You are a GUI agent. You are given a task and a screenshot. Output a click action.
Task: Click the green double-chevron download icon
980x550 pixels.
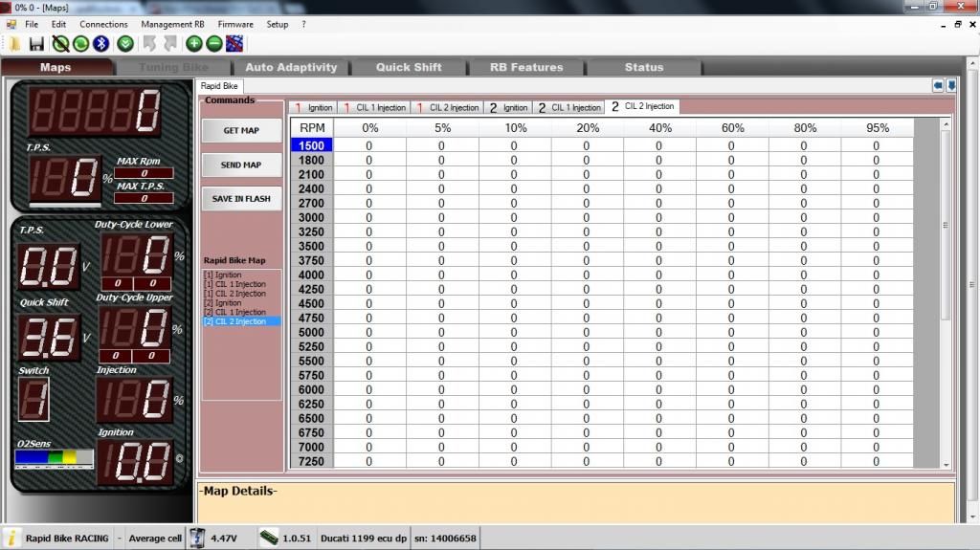click(125, 44)
